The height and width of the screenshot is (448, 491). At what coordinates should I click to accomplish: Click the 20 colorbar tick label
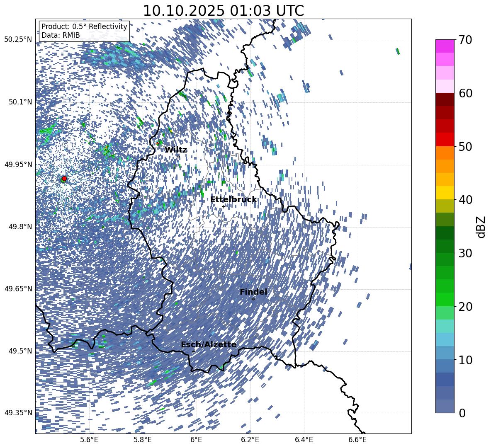pos(466,307)
